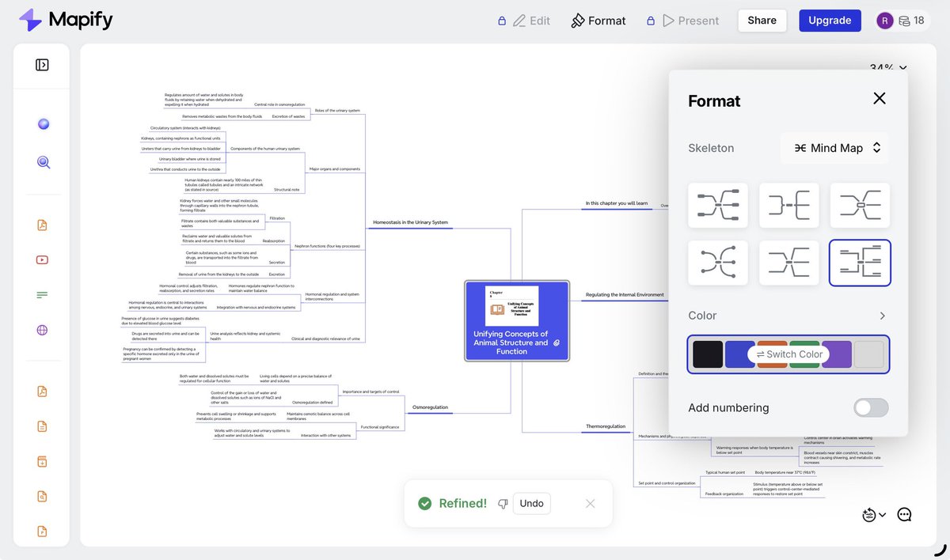
Task: Pick the light grey color swatch
Action: pos(869,354)
